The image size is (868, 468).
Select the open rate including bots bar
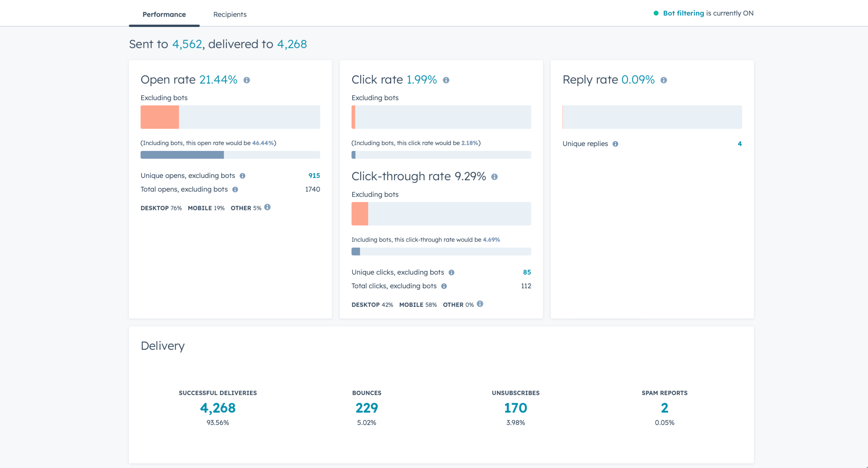click(230, 155)
